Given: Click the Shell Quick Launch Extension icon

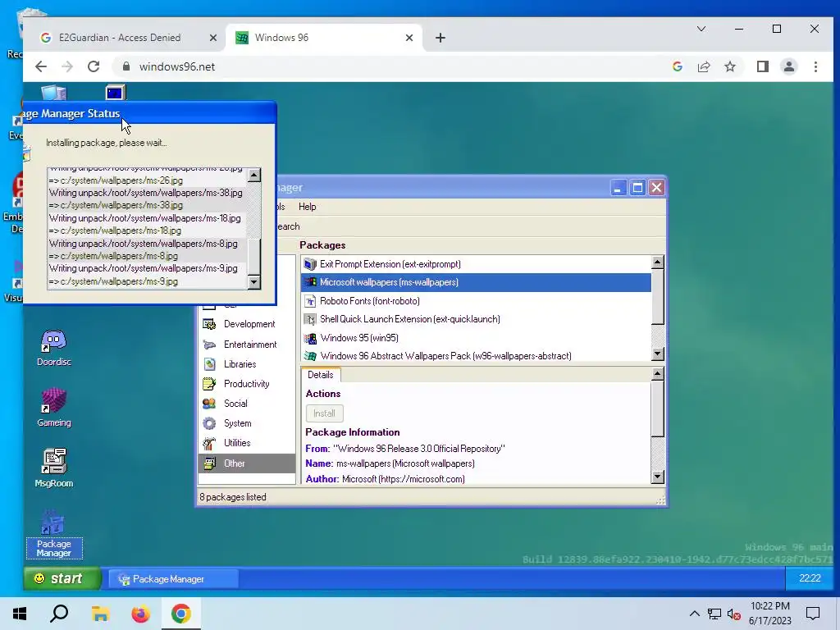Looking at the screenshot, I should (309, 319).
